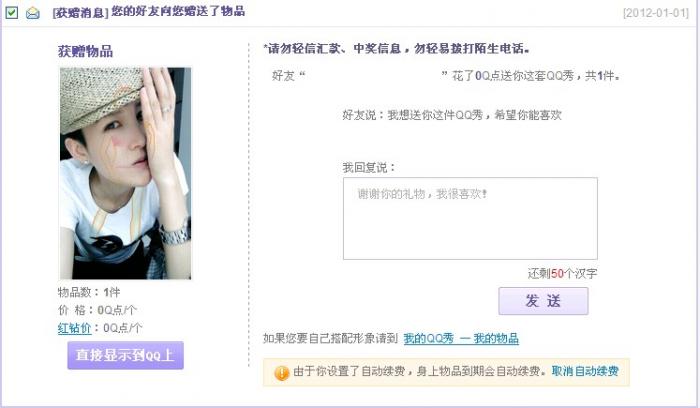This screenshot has width=700, height=408.
Task: Click the 2012-01-01 message date
Action: pos(656,12)
